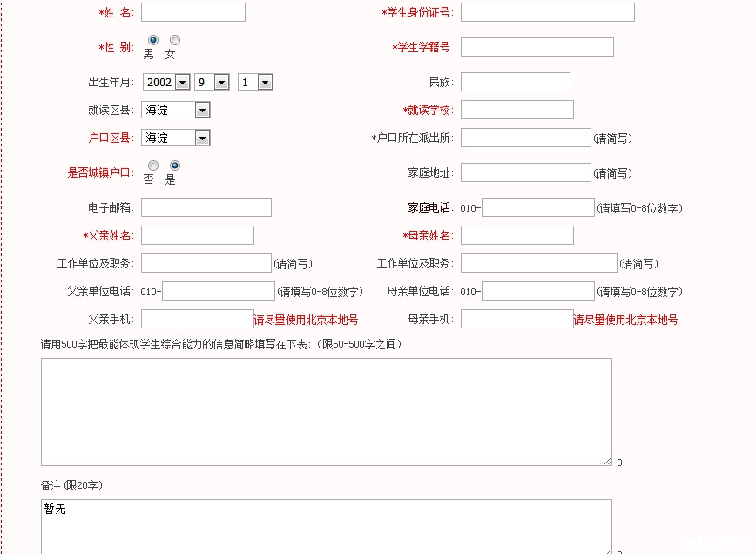
Task: Choose 否 for 是否城镇户口
Action: [x=153, y=166]
